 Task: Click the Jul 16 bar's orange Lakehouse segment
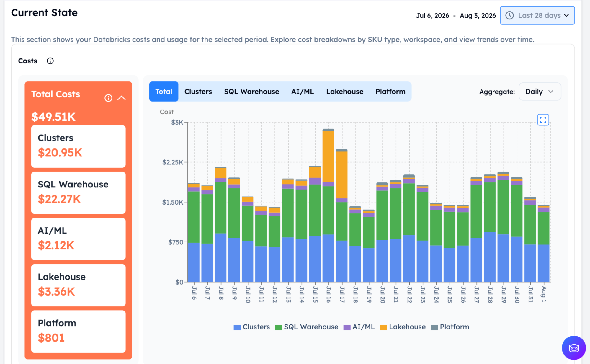point(328,156)
